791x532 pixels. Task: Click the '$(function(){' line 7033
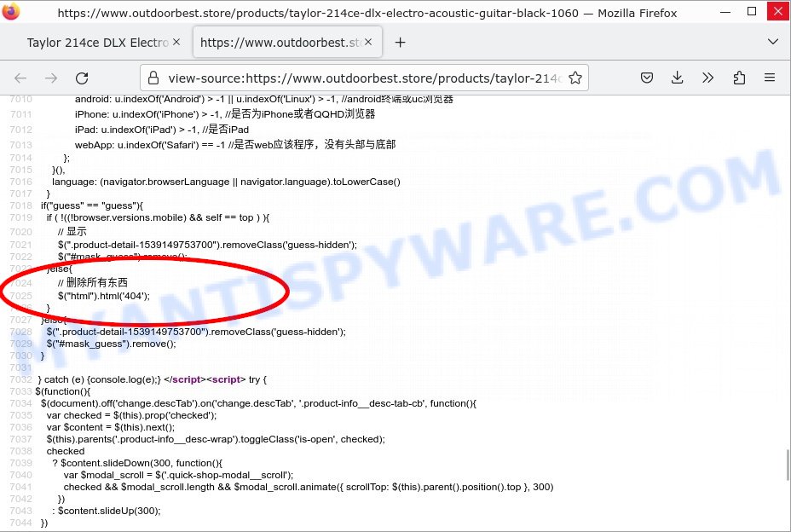tap(63, 391)
